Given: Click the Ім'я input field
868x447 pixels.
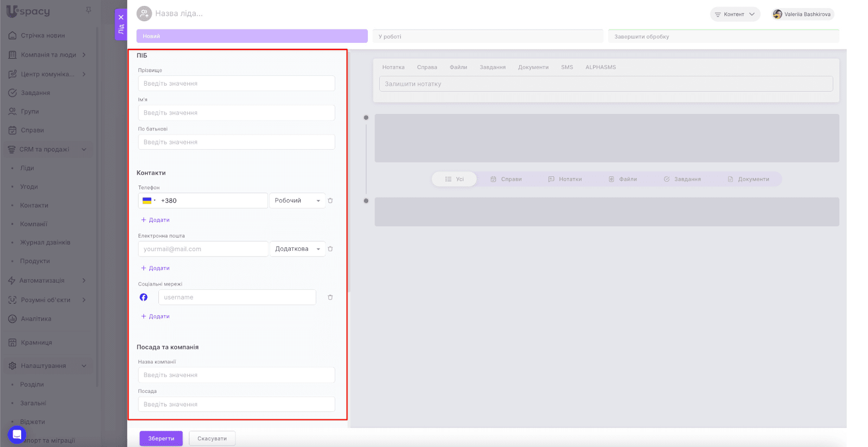Looking at the screenshot, I should (237, 113).
